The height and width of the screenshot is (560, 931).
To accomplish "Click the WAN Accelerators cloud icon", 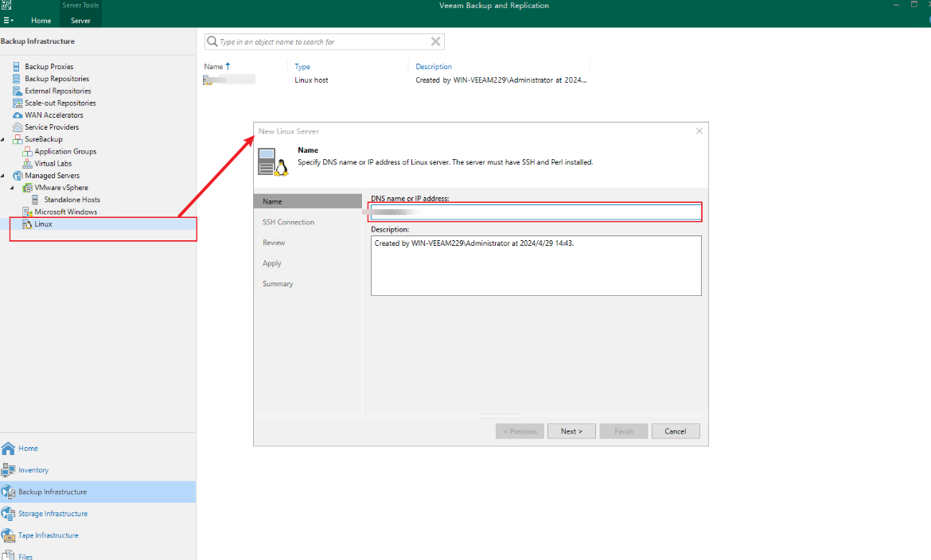I will pyautogui.click(x=17, y=115).
